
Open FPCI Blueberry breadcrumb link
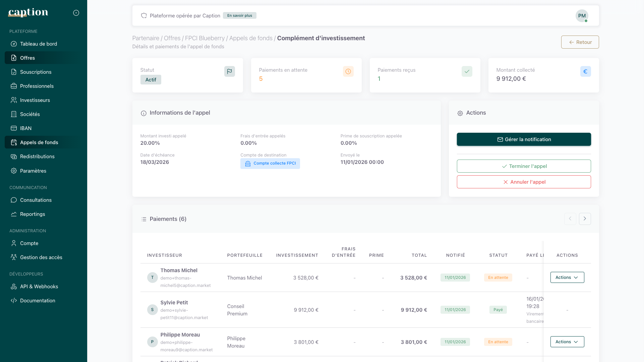pyautogui.click(x=204, y=38)
